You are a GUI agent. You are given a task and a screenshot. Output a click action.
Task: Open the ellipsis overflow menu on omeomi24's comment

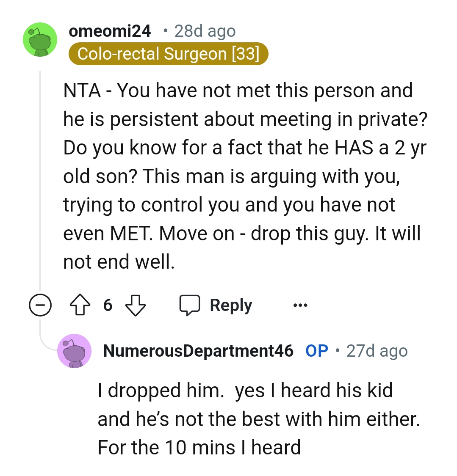click(300, 305)
